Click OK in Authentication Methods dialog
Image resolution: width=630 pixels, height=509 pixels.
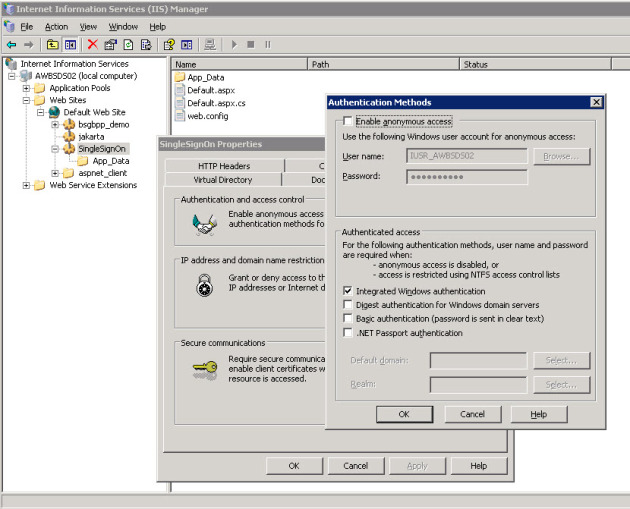point(404,414)
